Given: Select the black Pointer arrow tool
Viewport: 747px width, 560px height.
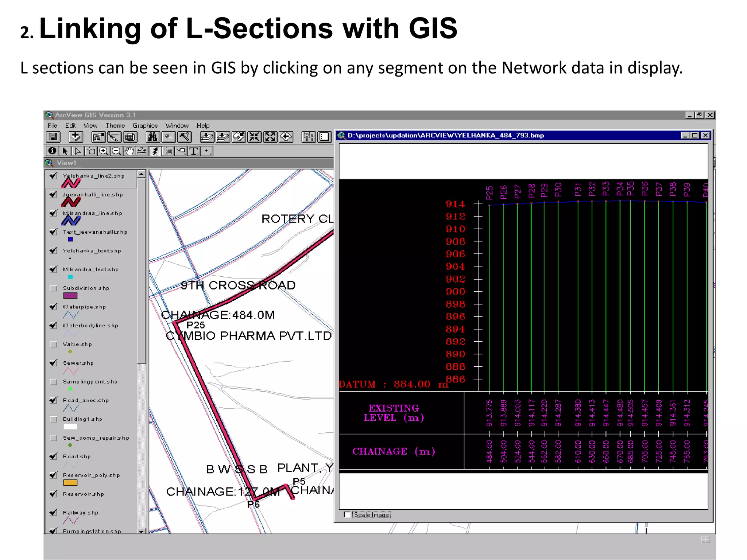Looking at the screenshot, I should (65, 151).
